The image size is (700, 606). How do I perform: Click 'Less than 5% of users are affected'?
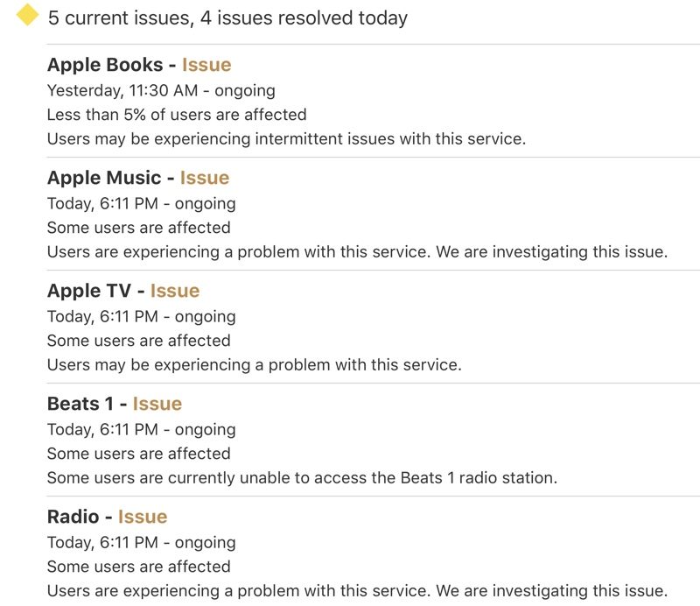pos(177,115)
